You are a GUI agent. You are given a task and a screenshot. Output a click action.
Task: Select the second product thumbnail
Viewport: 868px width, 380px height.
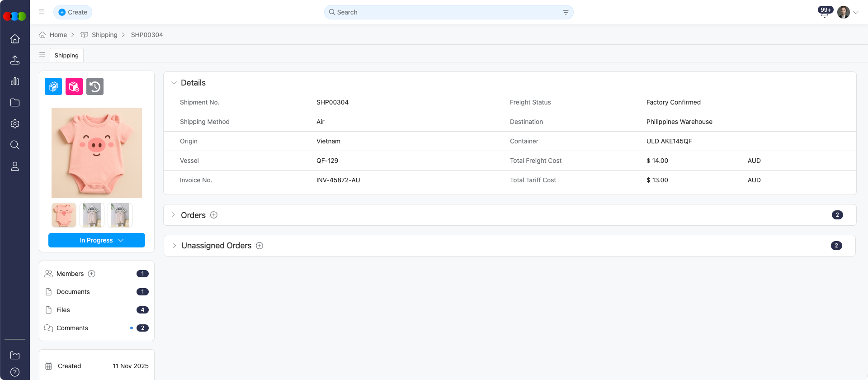[92, 215]
